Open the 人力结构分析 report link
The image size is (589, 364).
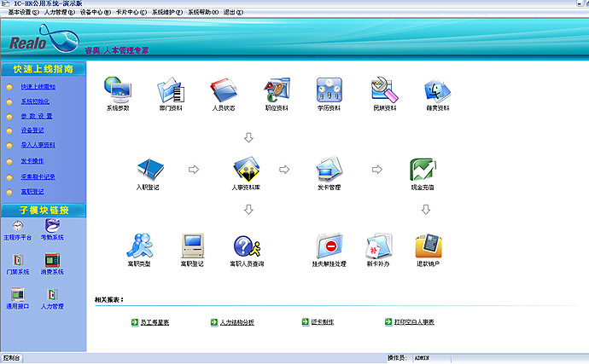click(x=237, y=322)
